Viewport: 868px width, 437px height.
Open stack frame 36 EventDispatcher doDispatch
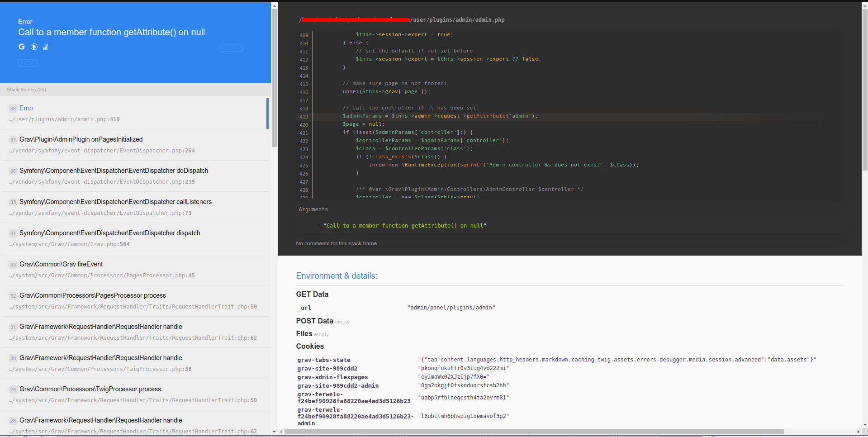point(134,176)
